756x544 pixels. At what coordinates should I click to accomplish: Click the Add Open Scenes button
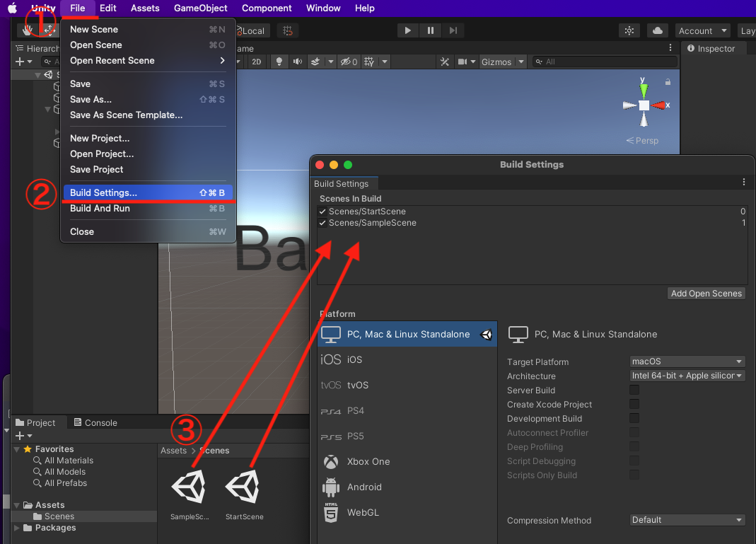(x=706, y=293)
